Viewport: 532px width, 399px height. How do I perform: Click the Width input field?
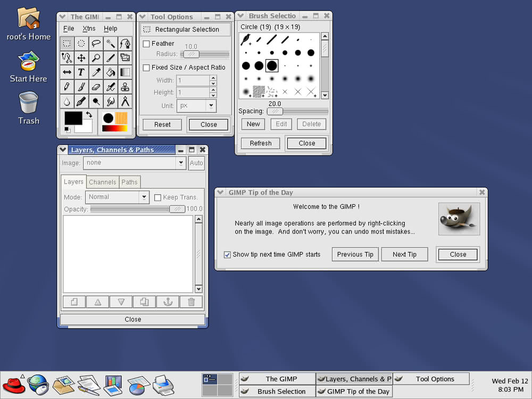(193, 81)
